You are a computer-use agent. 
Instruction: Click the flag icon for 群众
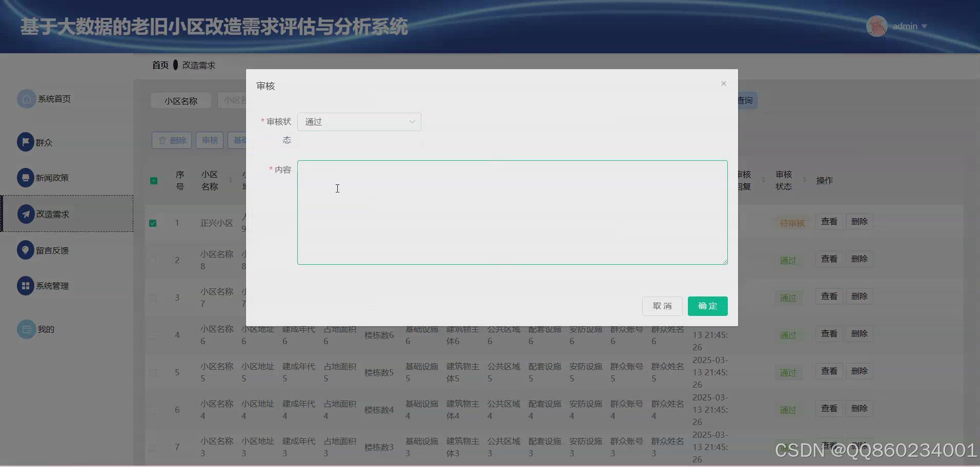[x=26, y=142]
